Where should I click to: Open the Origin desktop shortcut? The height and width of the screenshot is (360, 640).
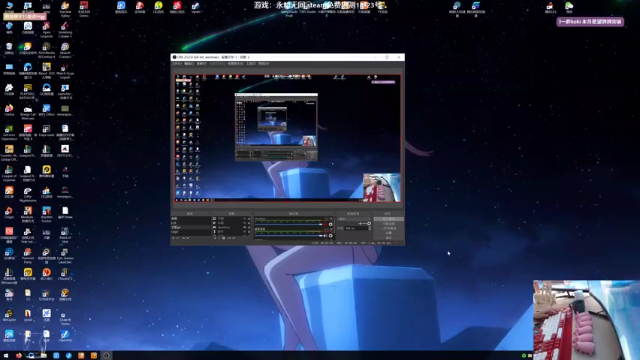pyautogui.click(x=9, y=212)
